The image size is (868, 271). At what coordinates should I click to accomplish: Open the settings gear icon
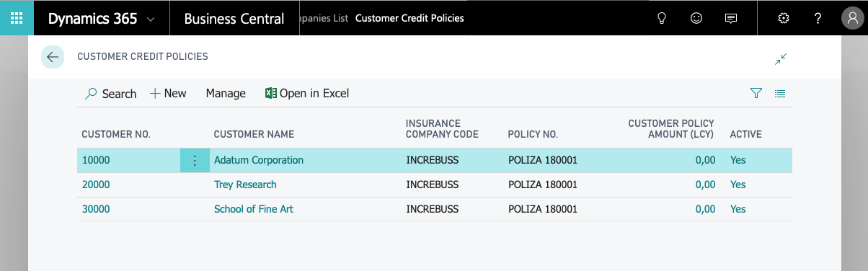coord(784,19)
